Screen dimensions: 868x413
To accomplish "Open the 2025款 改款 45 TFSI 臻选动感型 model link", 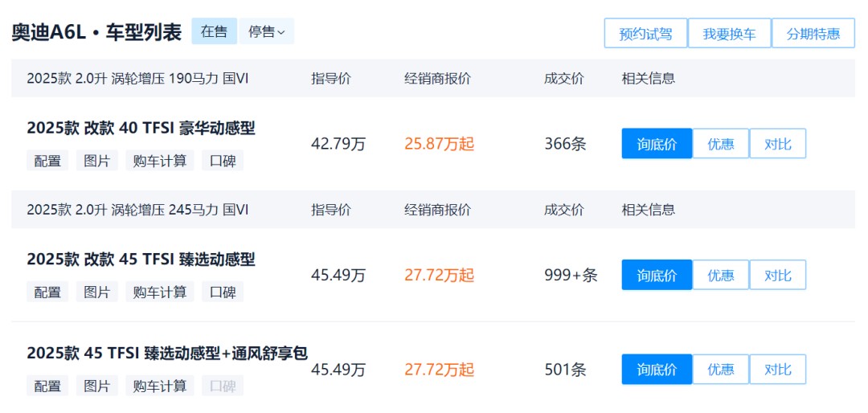I will pos(141,260).
